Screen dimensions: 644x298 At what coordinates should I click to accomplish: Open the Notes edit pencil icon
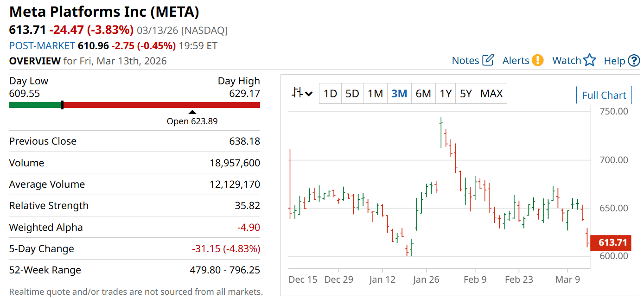point(488,60)
